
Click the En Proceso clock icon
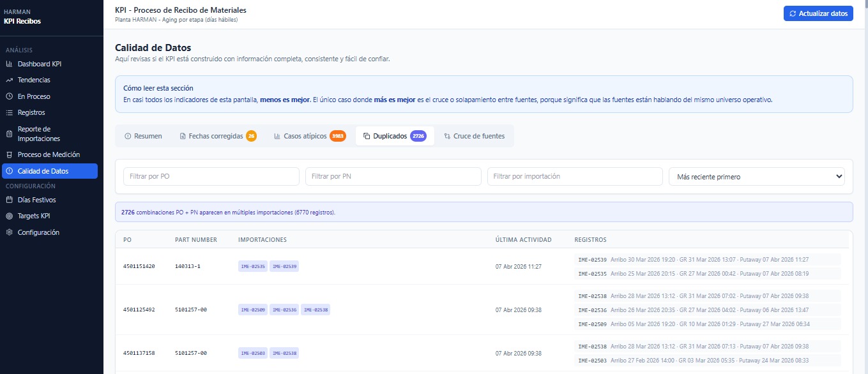tap(11, 95)
